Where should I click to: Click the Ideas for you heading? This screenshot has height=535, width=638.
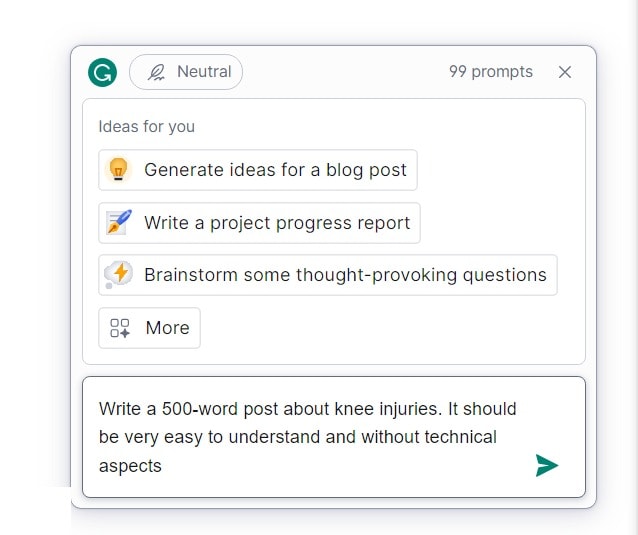[146, 127]
